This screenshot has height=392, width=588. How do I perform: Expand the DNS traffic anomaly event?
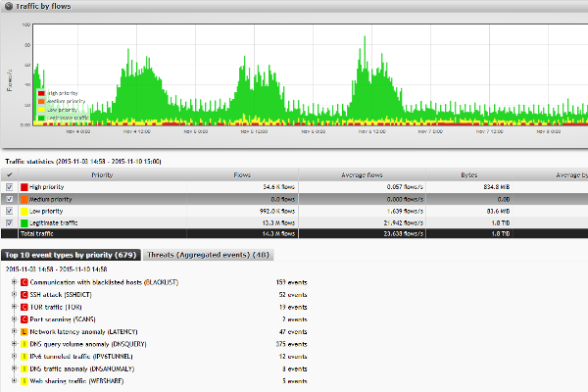[15, 368]
